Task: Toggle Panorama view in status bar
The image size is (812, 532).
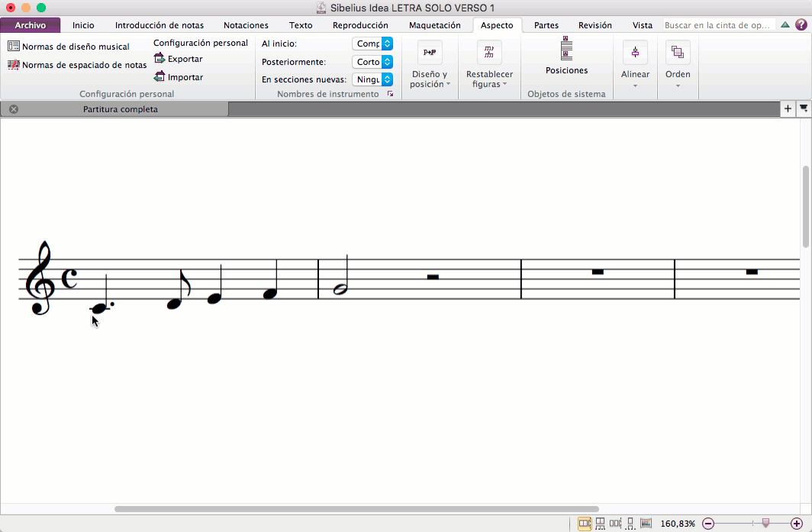Action: click(x=646, y=523)
